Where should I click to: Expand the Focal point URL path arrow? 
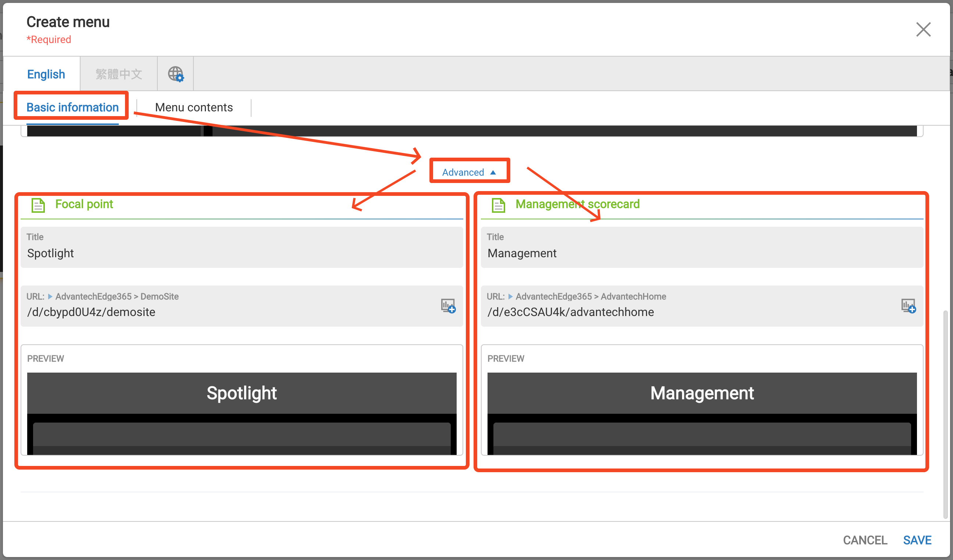50,297
